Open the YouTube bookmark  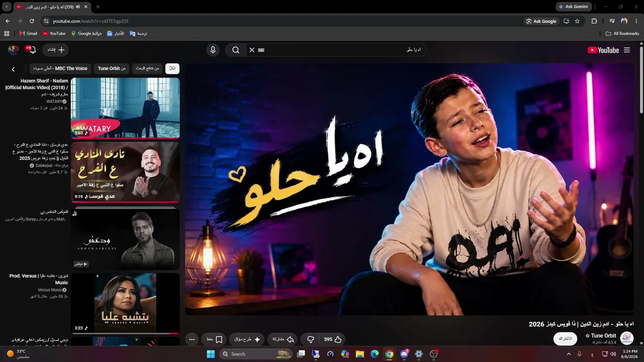[x=54, y=33]
